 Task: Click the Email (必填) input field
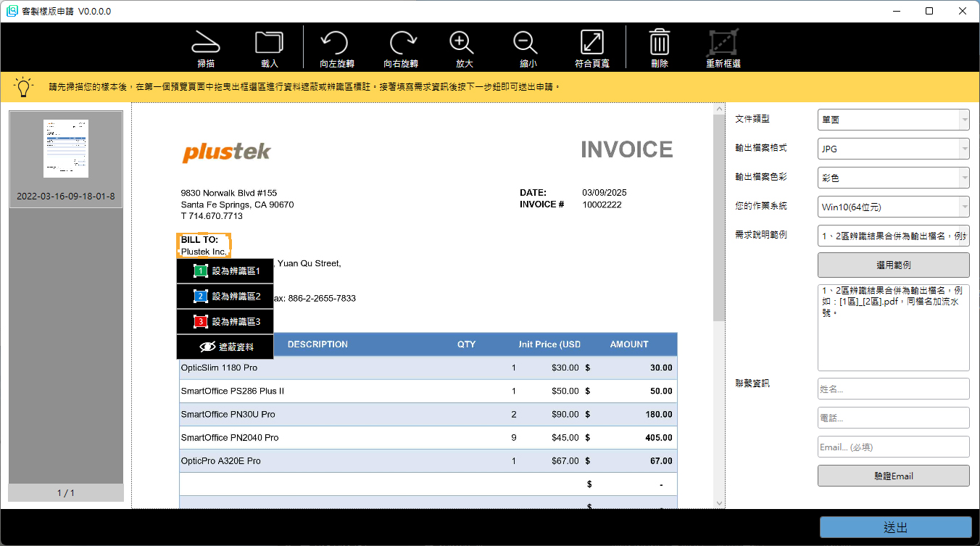pyautogui.click(x=893, y=447)
